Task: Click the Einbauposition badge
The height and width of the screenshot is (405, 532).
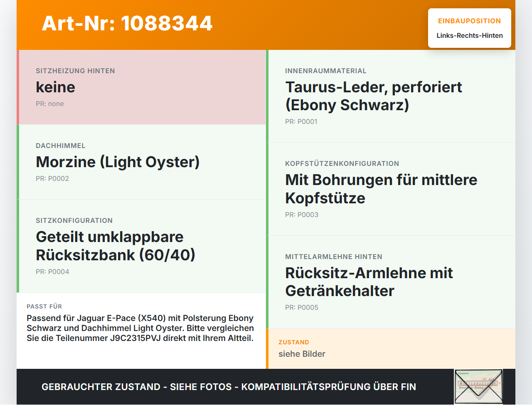Action: [470, 28]
